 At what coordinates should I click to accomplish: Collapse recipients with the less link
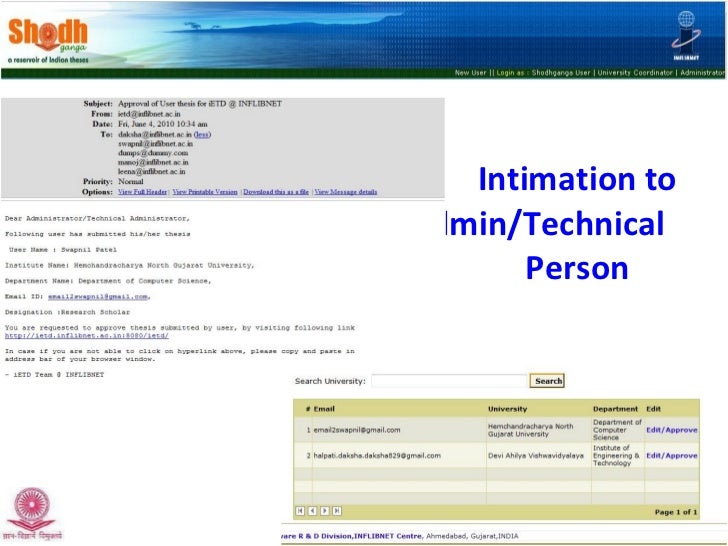(202, 134)
